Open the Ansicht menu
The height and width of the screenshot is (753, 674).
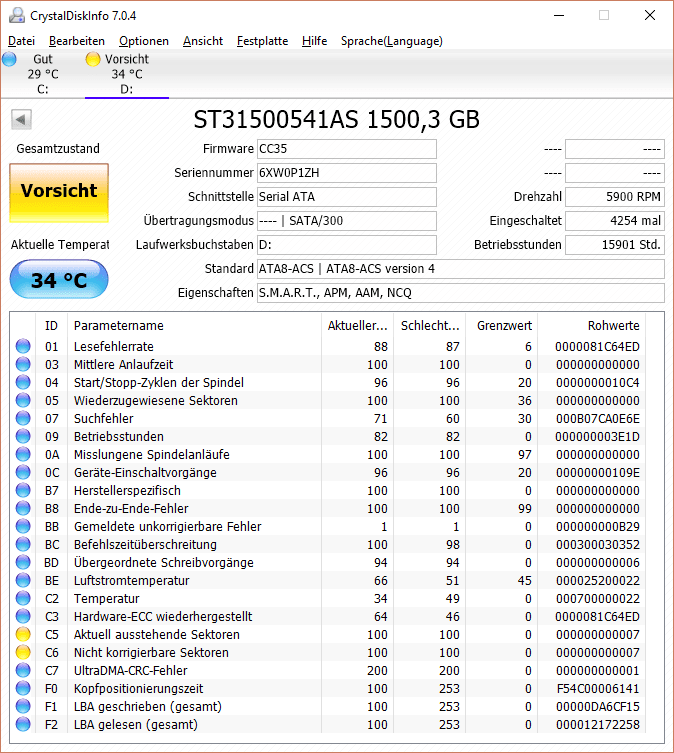coord(203,41)
